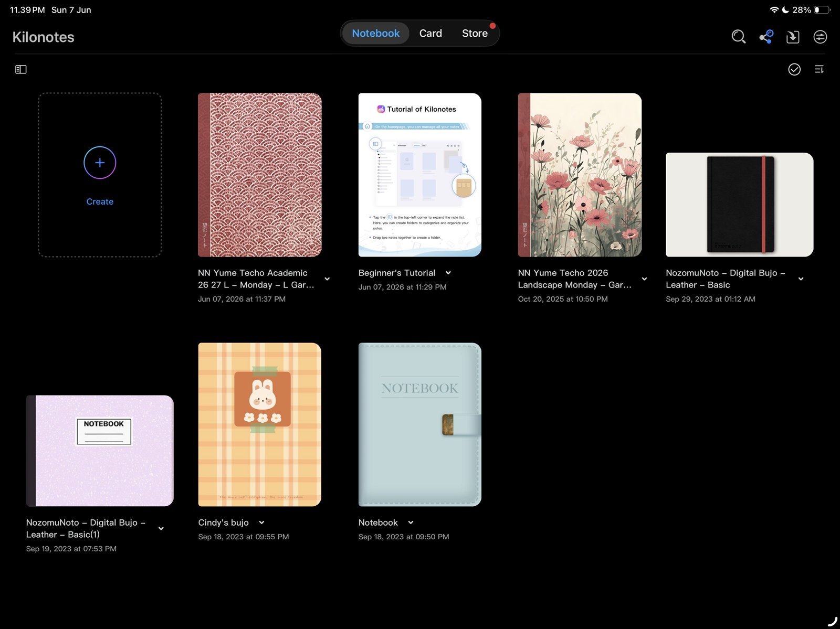
Task: Tap the 11.39 PM clock in status bar
Action: pyautogui.click(x=27, y=10)
